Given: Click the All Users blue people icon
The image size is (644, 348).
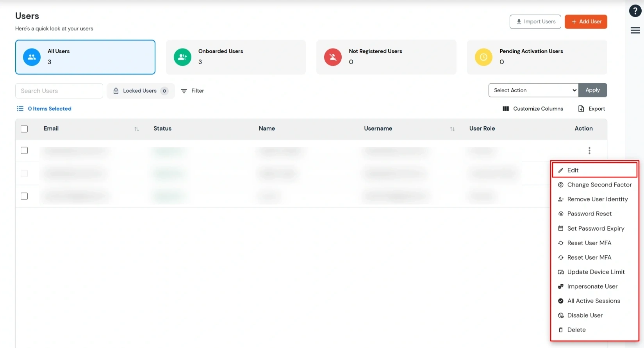Looking at the screenshot, I should point(32,57).
